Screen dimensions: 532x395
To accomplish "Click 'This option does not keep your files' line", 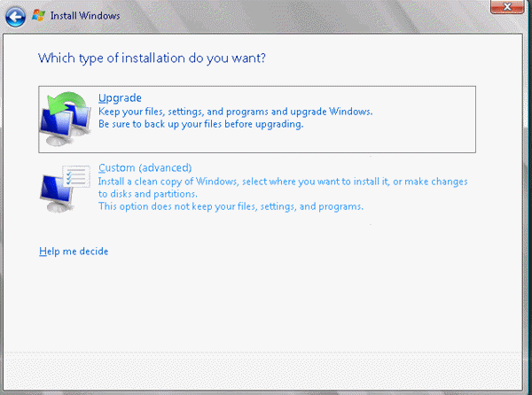I will (x=231, y=206).
